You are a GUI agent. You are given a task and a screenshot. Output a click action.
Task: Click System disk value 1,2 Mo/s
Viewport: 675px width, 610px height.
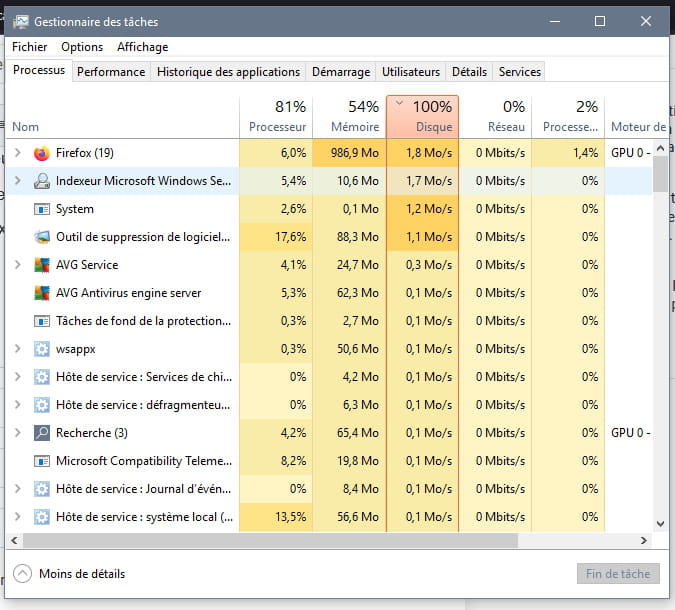[429, 209]
